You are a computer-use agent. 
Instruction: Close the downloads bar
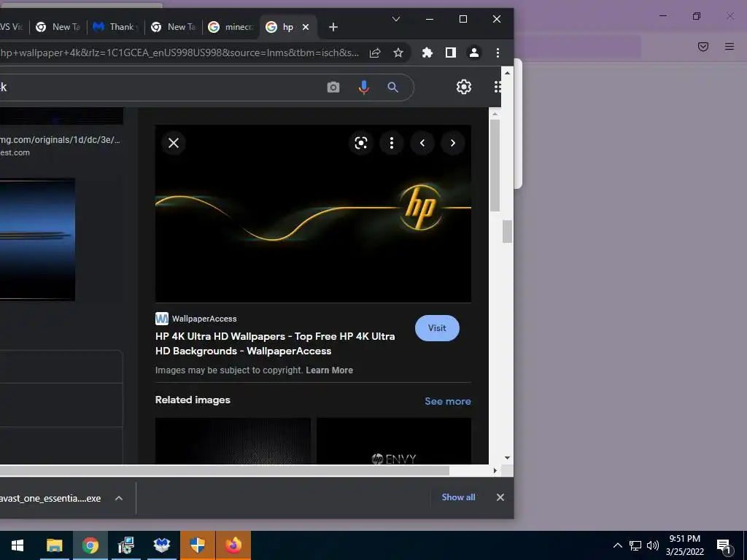500,497
